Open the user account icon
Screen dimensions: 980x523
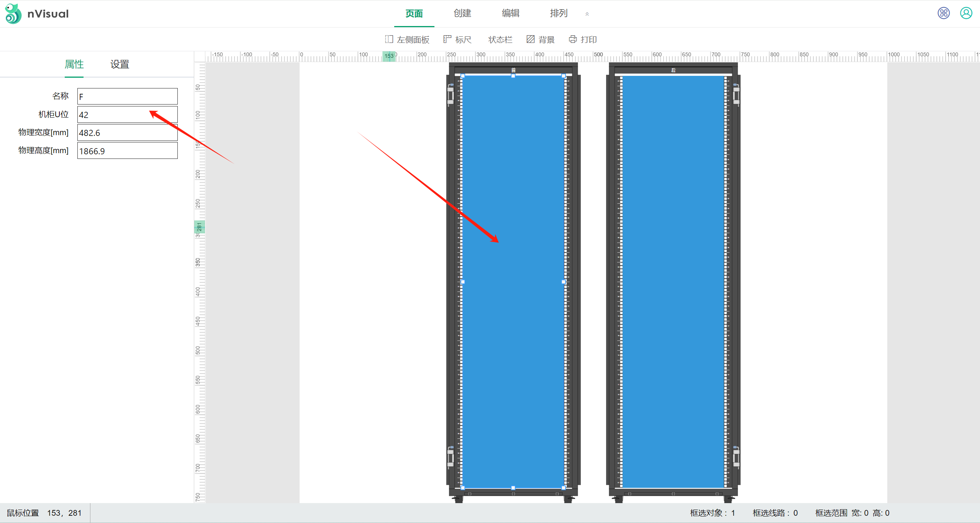(x=966, y=13)
